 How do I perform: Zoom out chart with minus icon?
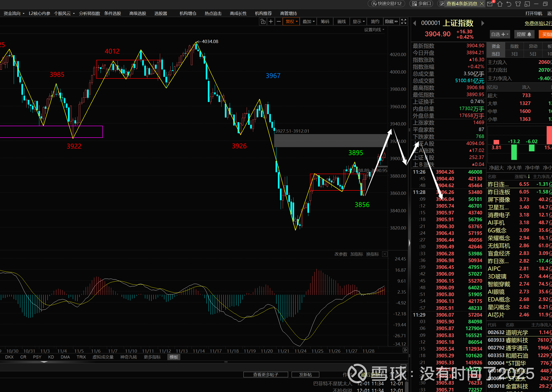click(279, 21)
